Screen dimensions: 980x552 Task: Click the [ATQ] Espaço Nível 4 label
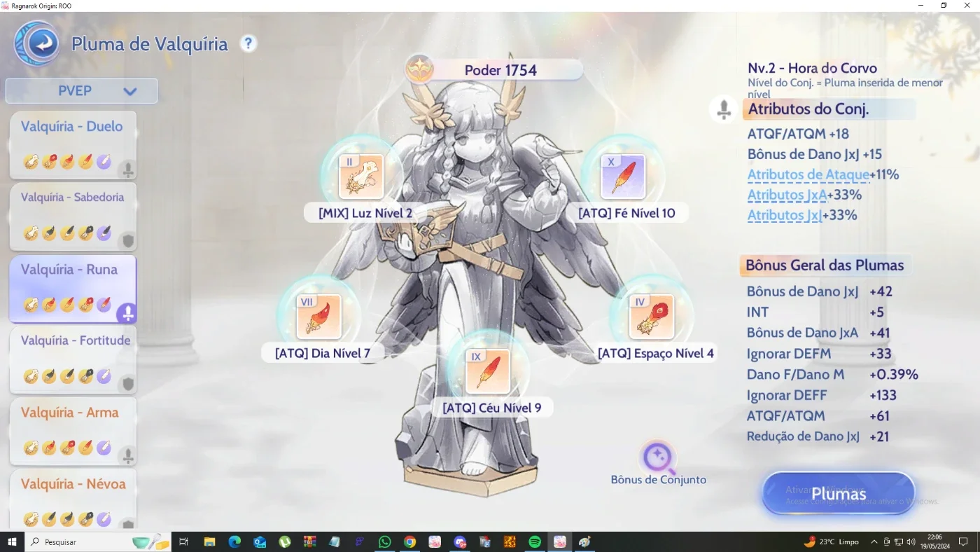pyautogui.click(x=656, y=353)
